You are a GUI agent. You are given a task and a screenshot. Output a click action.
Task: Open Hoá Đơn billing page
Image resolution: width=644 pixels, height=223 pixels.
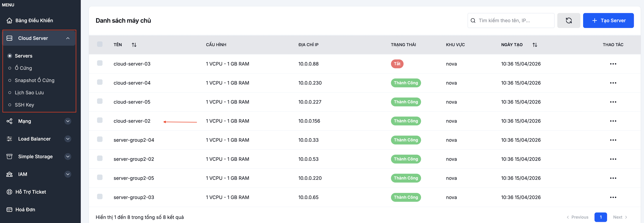(x=25, y=210)
